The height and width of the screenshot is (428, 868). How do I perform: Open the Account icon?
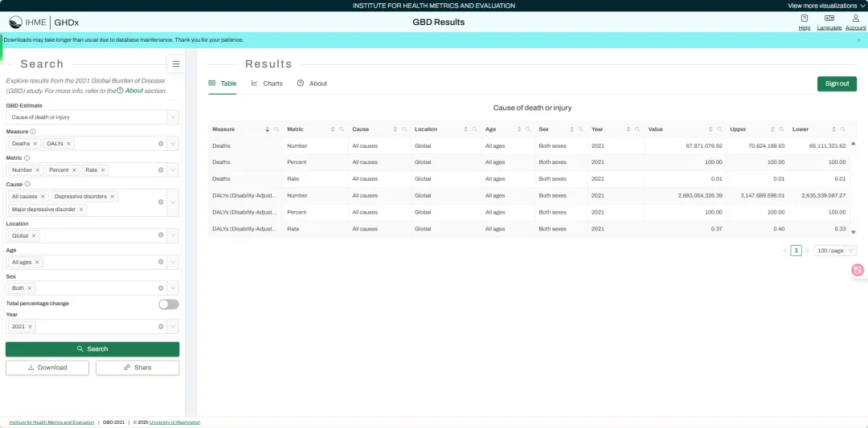(x=855, y=22)
